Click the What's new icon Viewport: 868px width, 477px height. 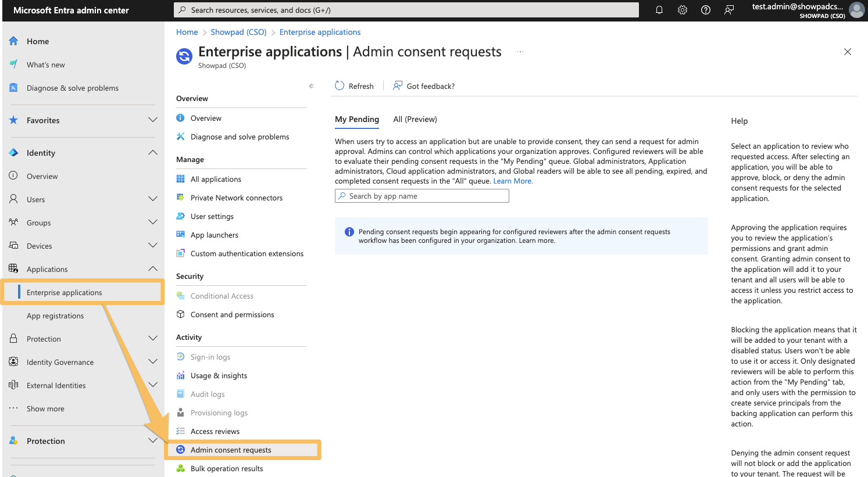click(13, 64)
